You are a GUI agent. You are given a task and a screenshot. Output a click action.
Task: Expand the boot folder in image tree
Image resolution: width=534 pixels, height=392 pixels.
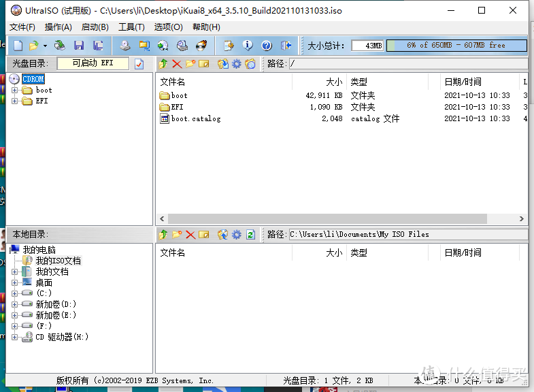pos(15,90)
